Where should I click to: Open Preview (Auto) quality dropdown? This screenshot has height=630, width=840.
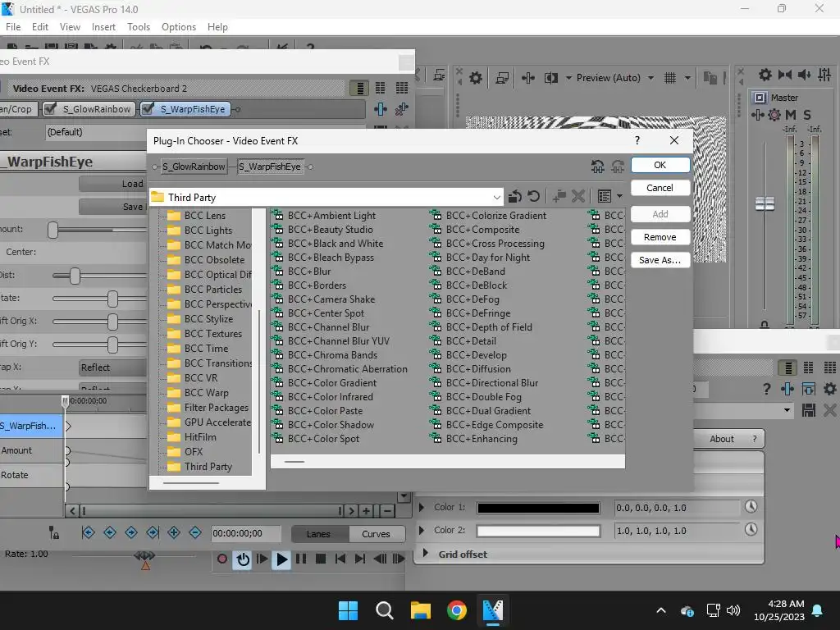(x=651, y=78)
